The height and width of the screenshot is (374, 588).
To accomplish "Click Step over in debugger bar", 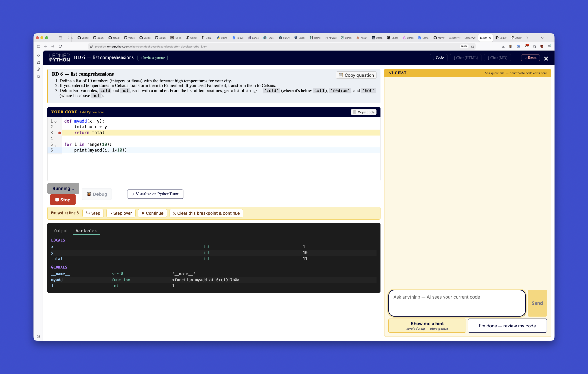I will [x=121, y=213].
